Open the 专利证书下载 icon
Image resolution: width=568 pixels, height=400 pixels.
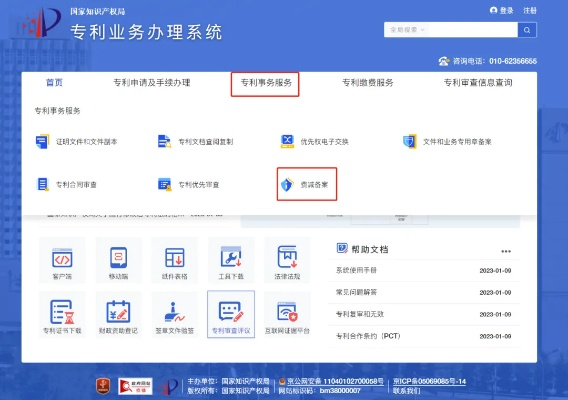point(62,312)
